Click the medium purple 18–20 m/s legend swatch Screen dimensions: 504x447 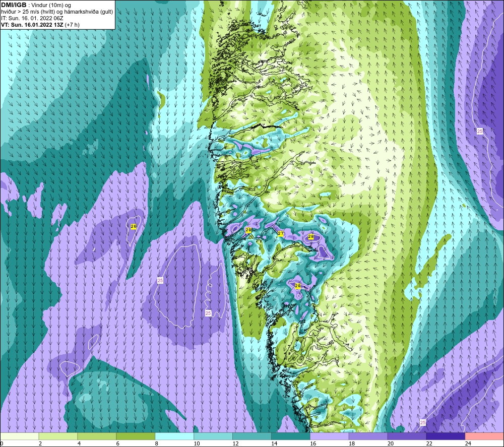(368, 436)
